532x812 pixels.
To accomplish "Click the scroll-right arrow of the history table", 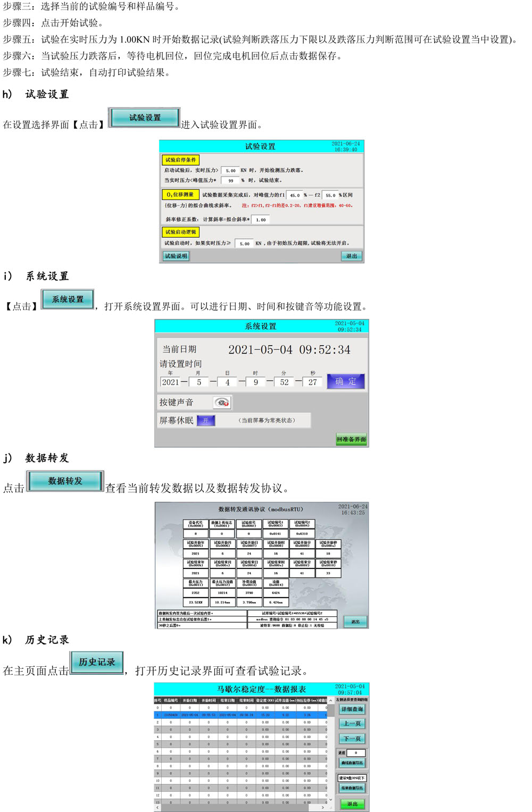I will coord(323,807).
